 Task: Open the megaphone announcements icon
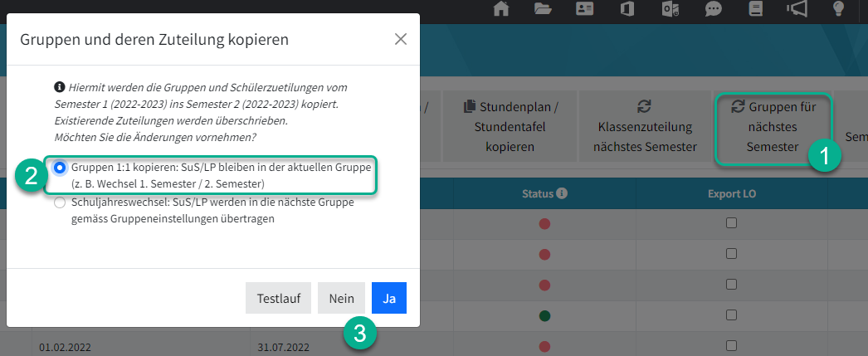click(797, 9)
